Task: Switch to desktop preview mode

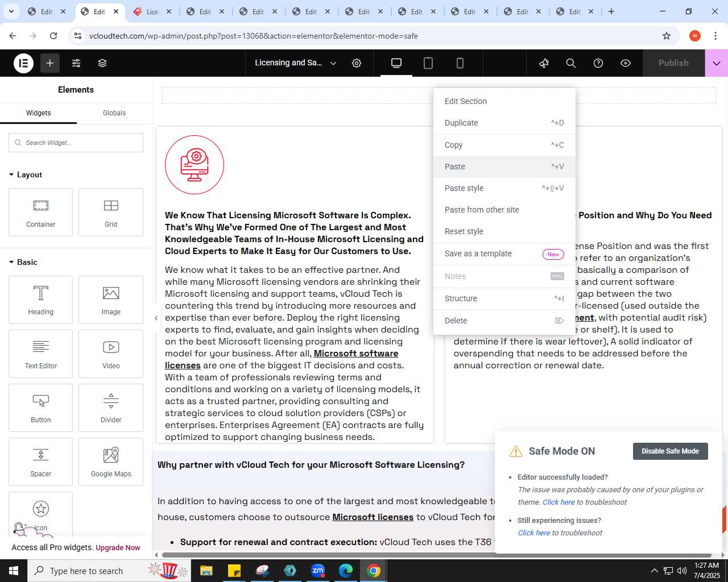Action: coord(396,63)
